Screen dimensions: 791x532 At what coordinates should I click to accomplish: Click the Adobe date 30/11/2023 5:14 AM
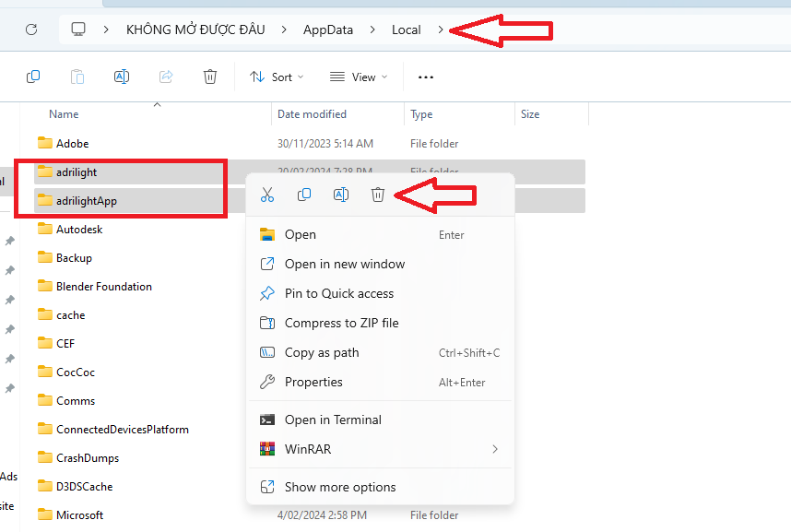pos(325,143)
